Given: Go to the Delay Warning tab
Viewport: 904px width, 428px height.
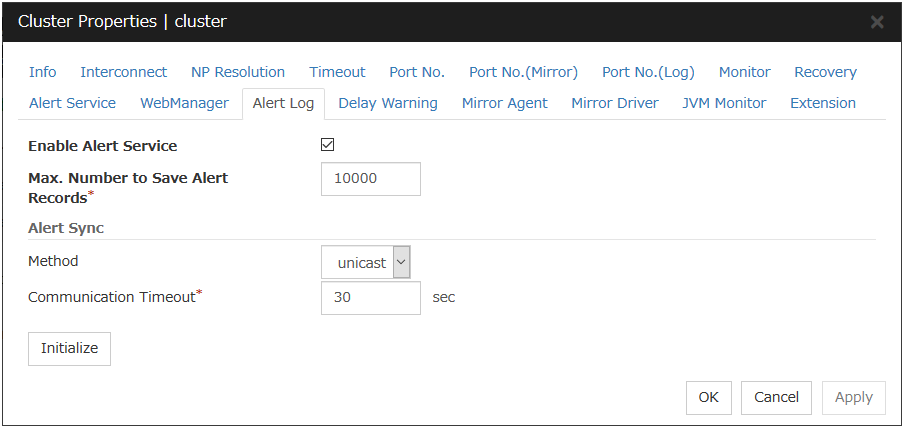Looking at the screenshot, I should [x=388, y=103].
